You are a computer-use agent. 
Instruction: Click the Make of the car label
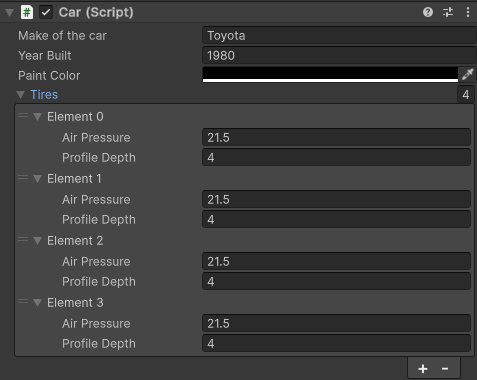point(62,36)
